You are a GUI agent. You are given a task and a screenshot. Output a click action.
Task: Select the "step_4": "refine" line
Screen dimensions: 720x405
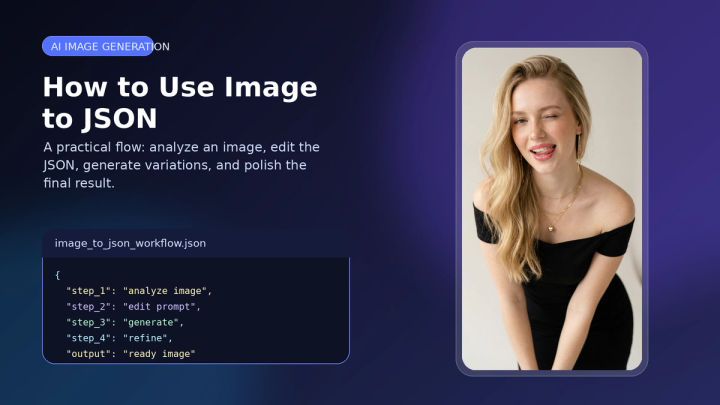[x=119, y=338]
